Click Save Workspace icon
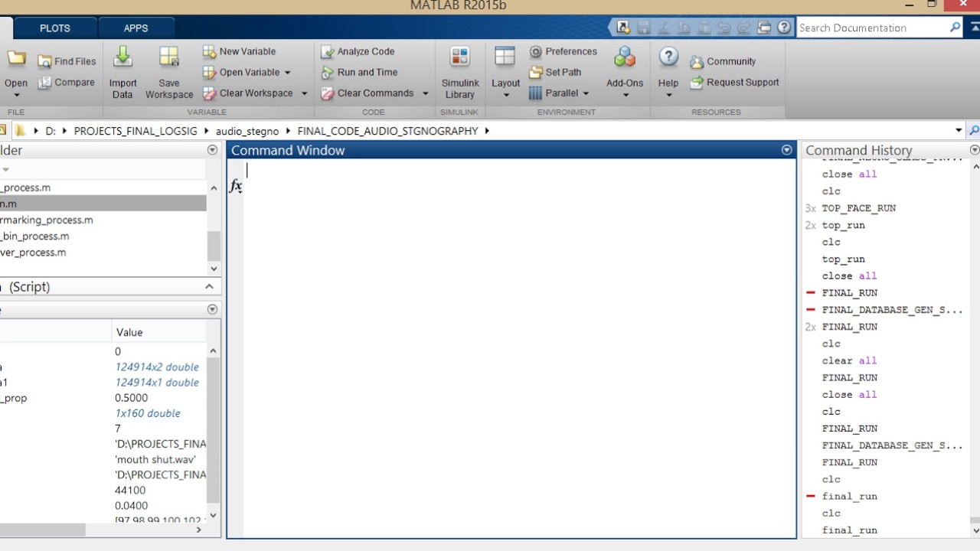Image resolution: width=980 pixels, height=551 pixels. tap(168, 57)
